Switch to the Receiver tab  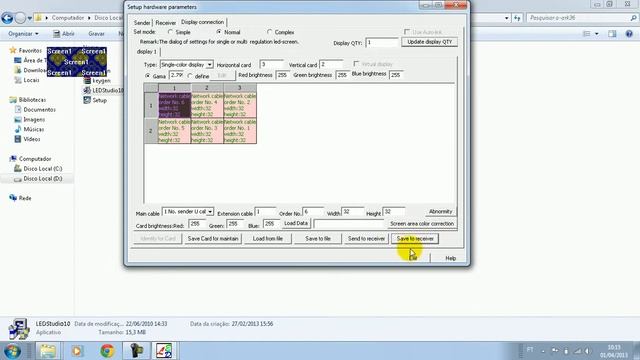pos(165,23)
